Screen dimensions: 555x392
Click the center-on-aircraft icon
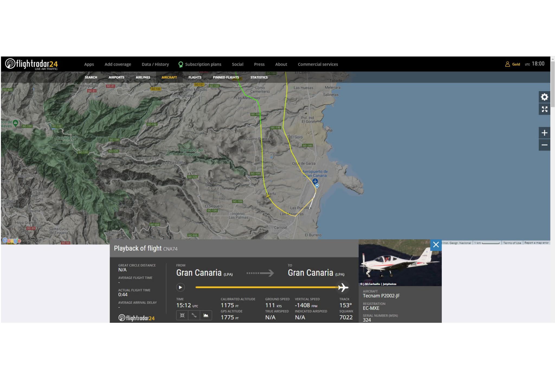[182, 315]
